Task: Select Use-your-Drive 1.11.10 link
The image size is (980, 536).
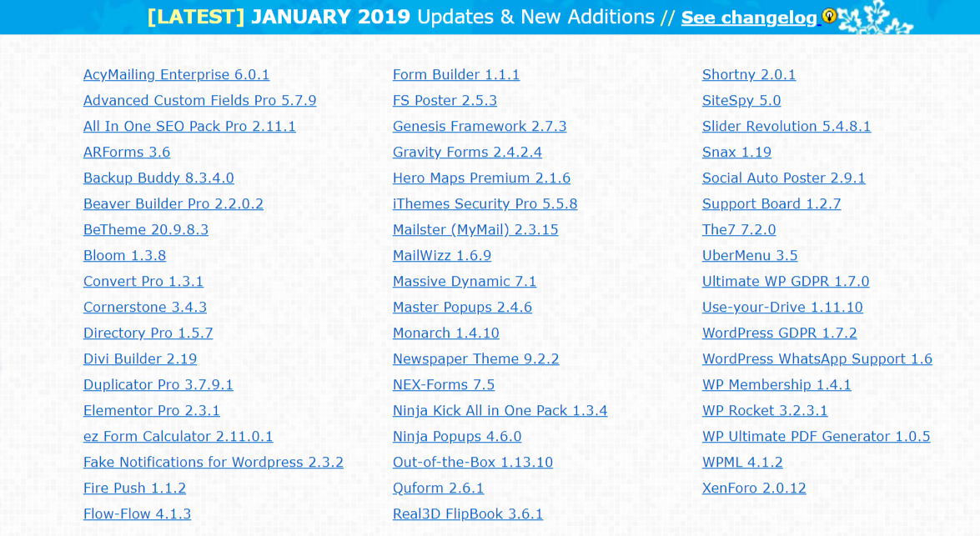Action: click(782, 307)
